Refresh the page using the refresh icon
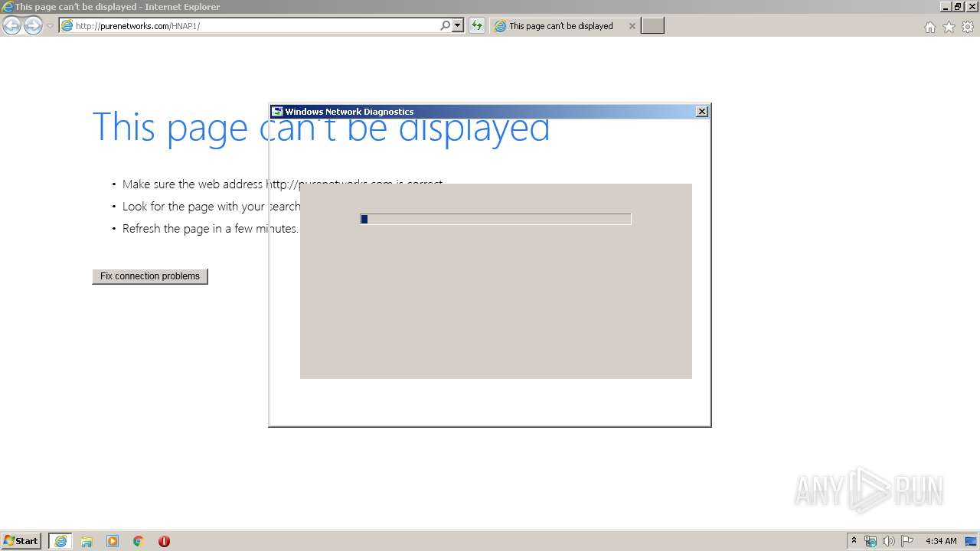This screenshot has height=551, width=980. click(x=477, y=25)
